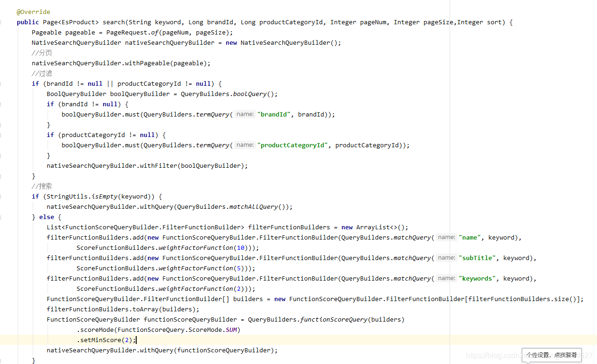Click 'PageRequest' in the pageable assignment
The height and width of the screenshot is (364, 597).
127,32
